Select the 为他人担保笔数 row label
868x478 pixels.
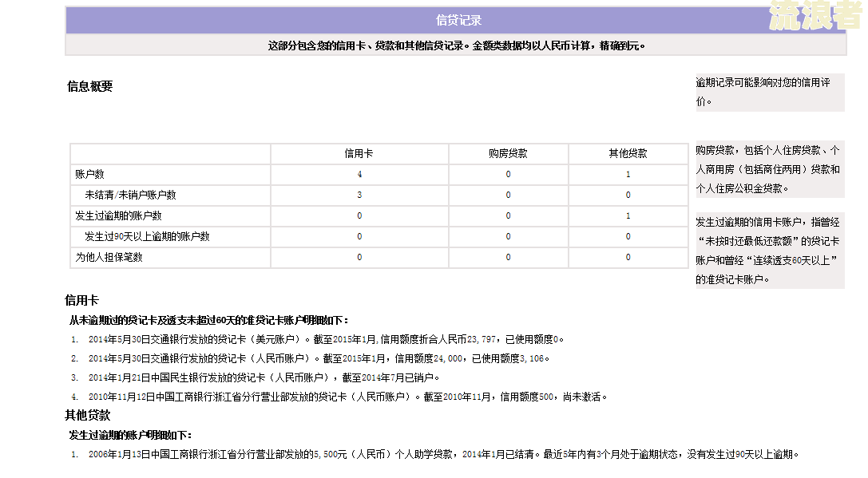point(109,257)
